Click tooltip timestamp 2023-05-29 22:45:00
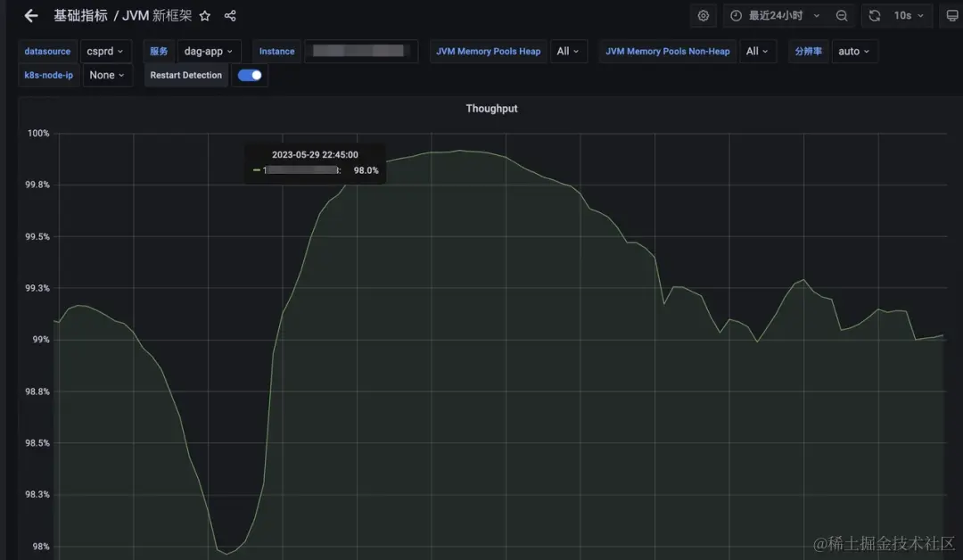This screenshot has height=560, width=963. 315,155
